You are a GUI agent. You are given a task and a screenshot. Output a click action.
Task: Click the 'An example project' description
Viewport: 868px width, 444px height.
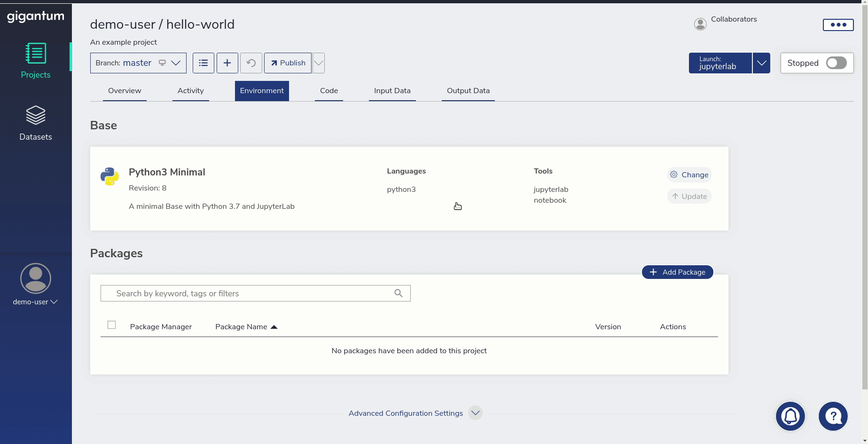click(124, 42)
